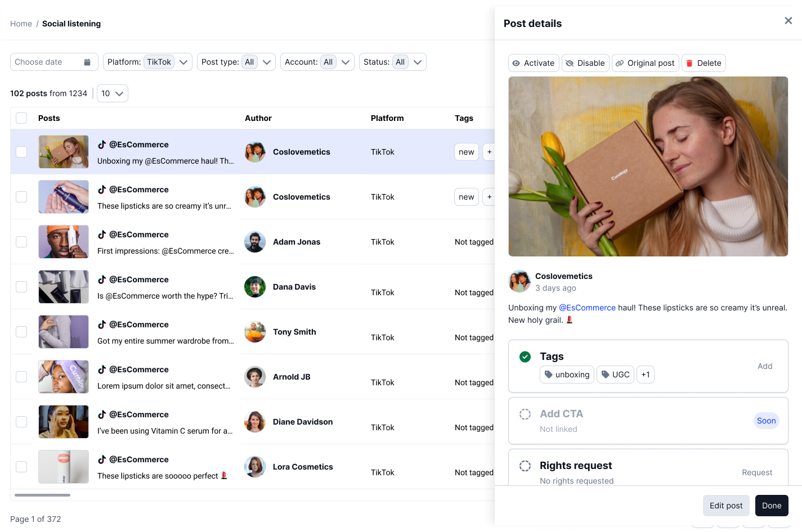The image size is (802, 532).
Task: Open Original post link button
Action: click(645, 63)
